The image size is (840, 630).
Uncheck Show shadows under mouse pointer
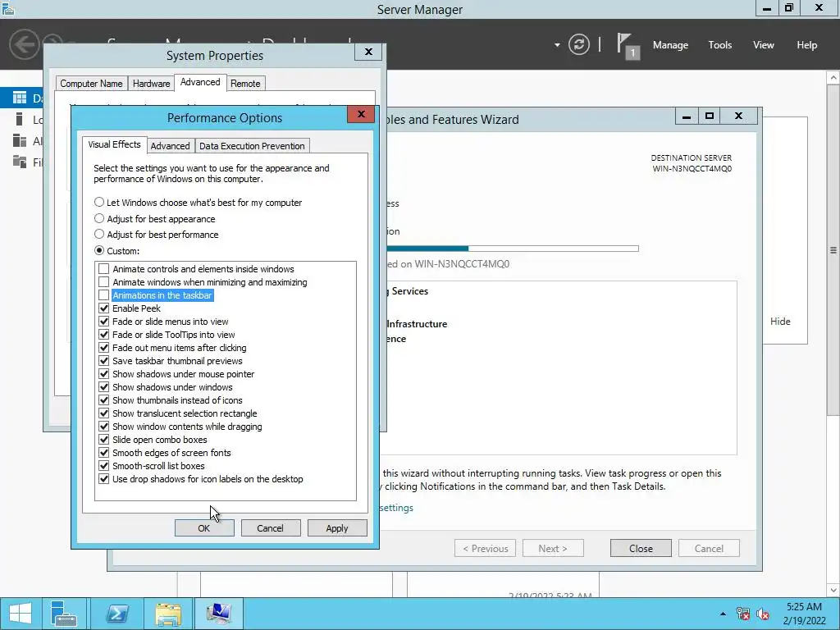104,374
